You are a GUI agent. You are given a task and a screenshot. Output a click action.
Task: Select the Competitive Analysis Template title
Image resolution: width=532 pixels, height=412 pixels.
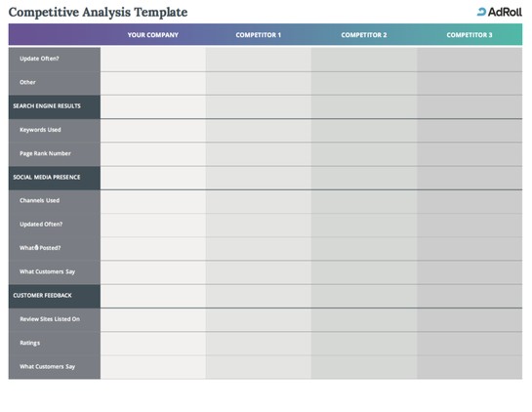pos(98,13)
